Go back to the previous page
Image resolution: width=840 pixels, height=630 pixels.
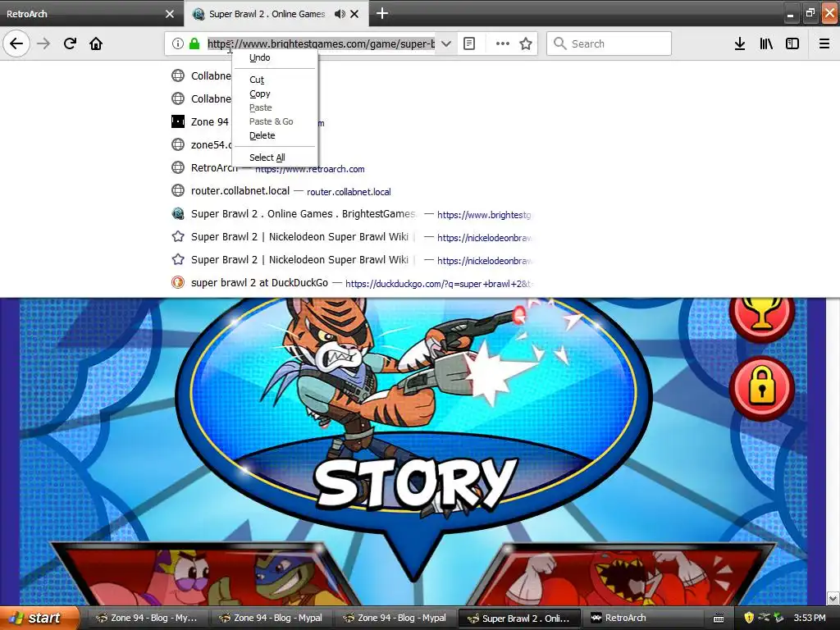coord(16,43)
